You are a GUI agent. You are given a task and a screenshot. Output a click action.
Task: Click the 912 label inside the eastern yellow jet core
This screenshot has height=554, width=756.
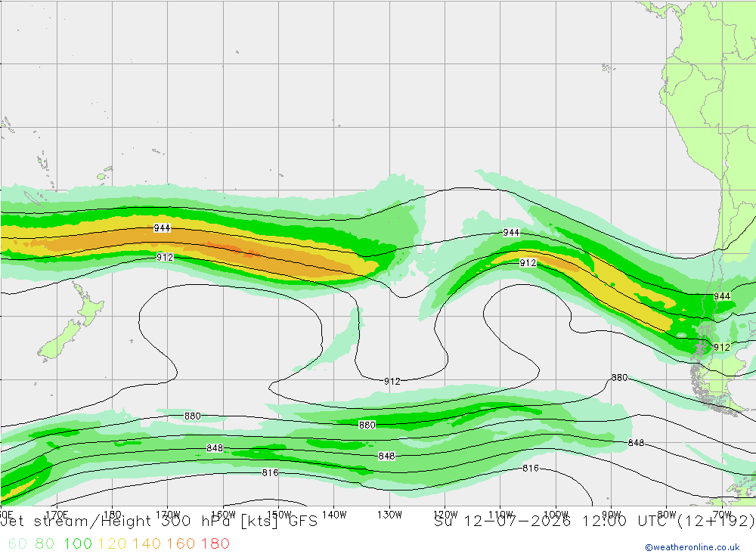tap(528, 263)
